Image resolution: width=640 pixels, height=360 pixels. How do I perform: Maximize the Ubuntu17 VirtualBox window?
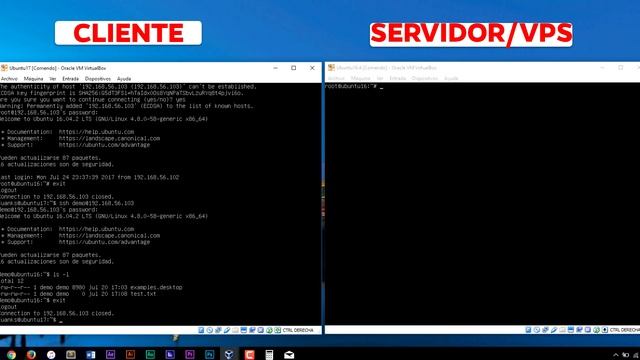click(x=293, y=68)
